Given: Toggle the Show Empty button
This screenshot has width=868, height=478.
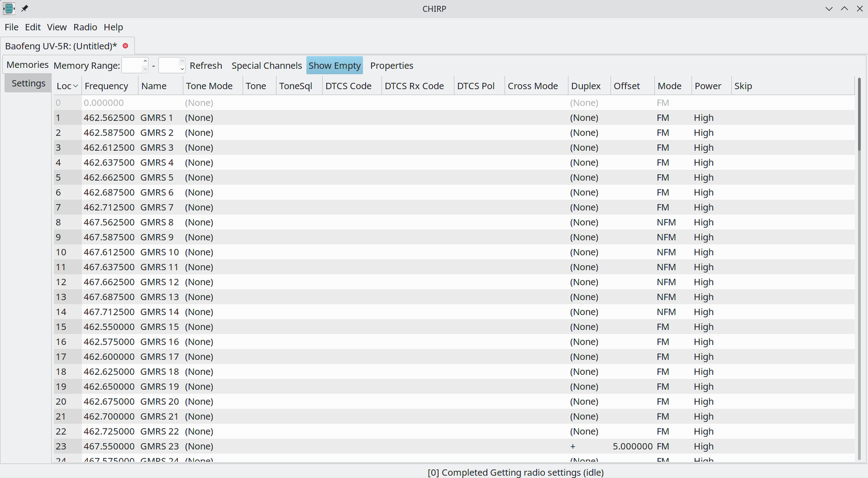Looking at the screenshot, I should click(x=334, y=66).
